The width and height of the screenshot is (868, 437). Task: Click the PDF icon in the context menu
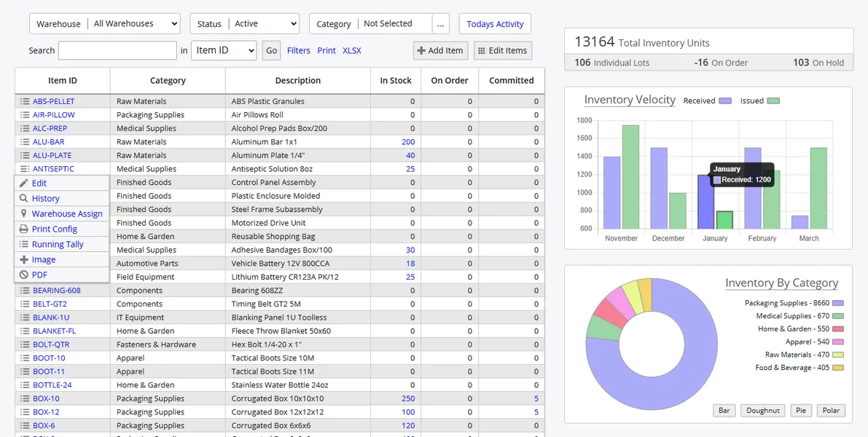pyautogui.click(x=24, y=272)
